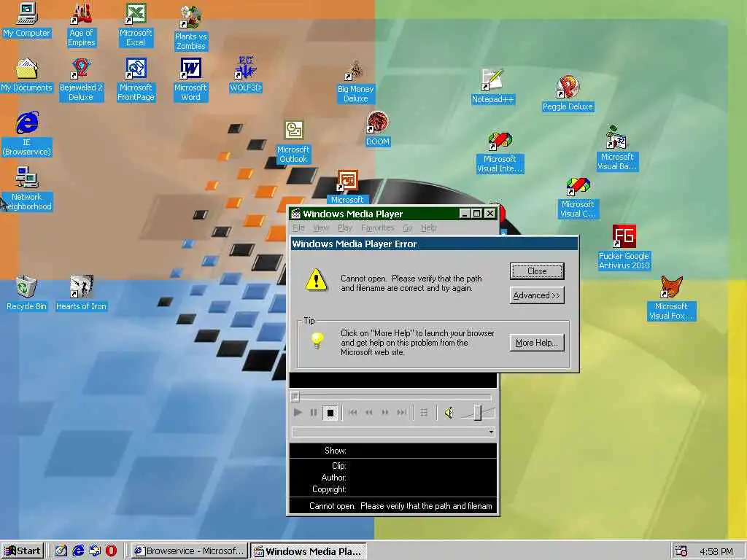Launch Big Money Deluxe shortcut
The image size is (747, 560).
355,82
